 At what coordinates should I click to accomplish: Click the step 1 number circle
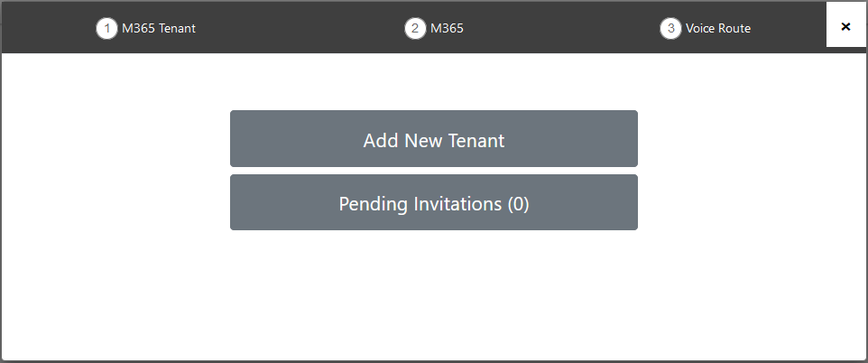click(106, 28)
